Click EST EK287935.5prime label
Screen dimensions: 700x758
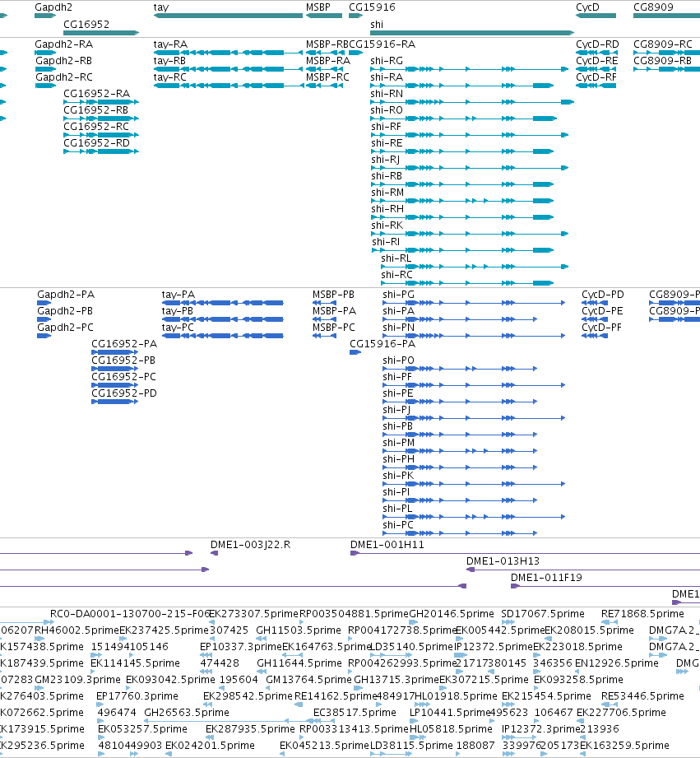point(250,729)
